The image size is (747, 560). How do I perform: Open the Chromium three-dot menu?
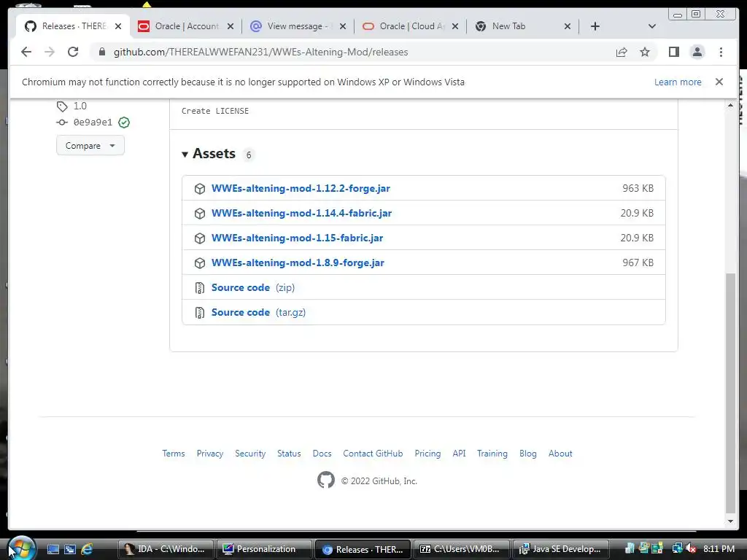(x=721, y=52)
